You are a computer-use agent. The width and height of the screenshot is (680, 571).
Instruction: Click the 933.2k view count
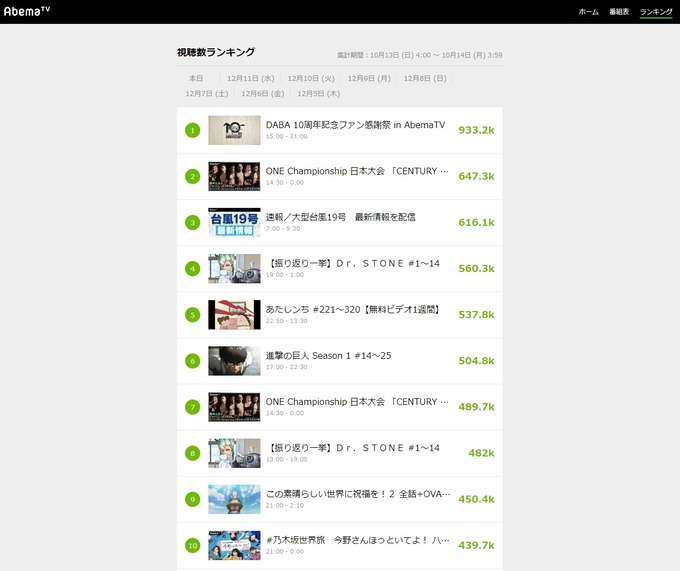(476, 131)
